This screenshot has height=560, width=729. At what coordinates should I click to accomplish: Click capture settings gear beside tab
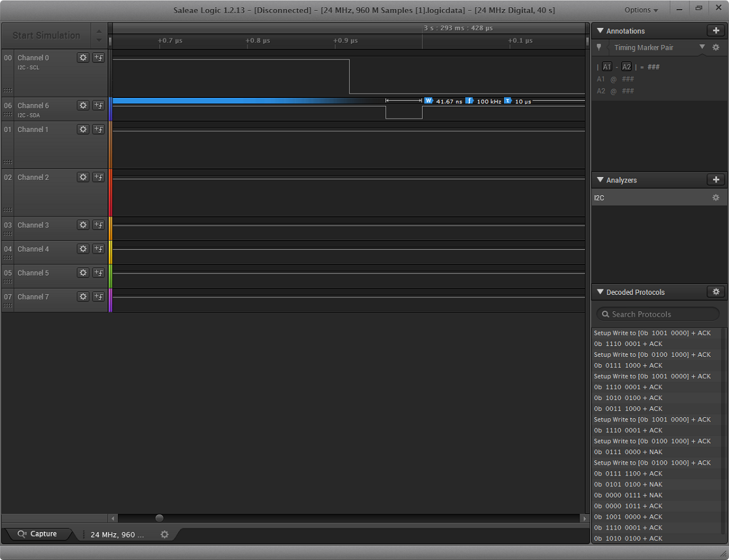point(164,534)
